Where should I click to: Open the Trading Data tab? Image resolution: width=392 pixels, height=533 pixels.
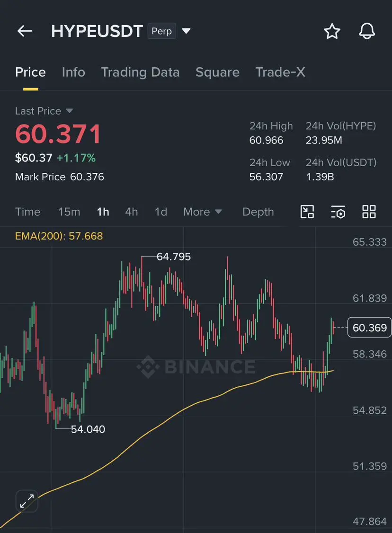coord(140,72)
